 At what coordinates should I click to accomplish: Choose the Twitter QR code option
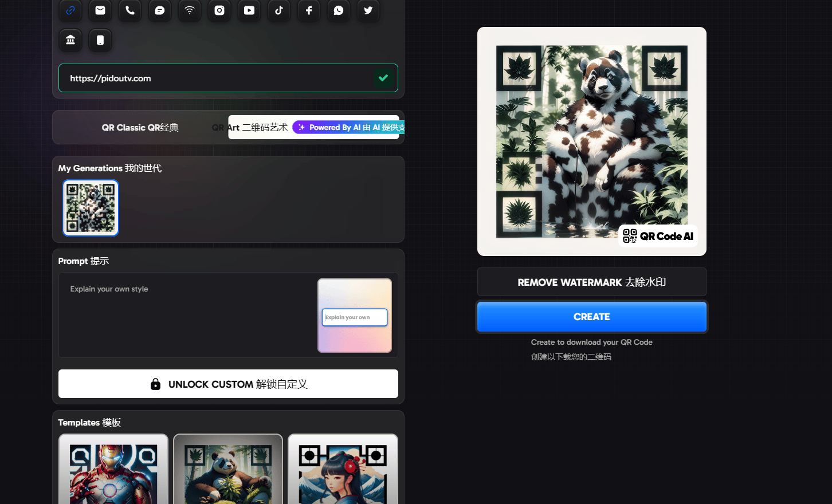[368, 10]
